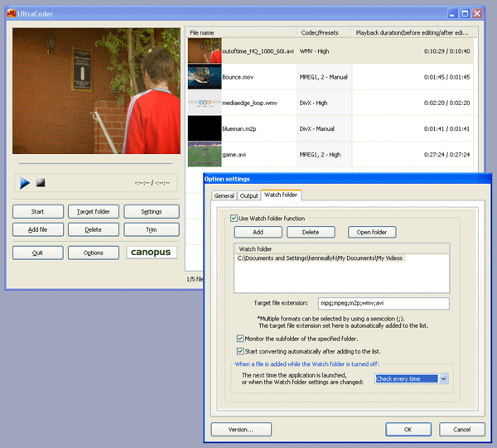Click the Trim button
Image resolution: width=497 pixels, height=448 pixels.
[152, 229]
